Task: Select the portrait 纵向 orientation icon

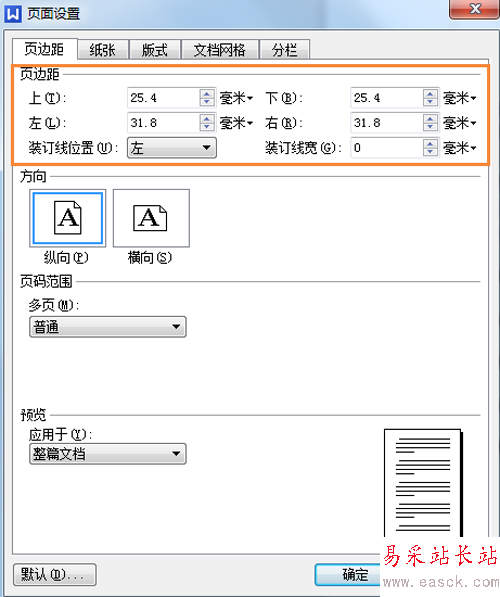Action: coord(67,218)
